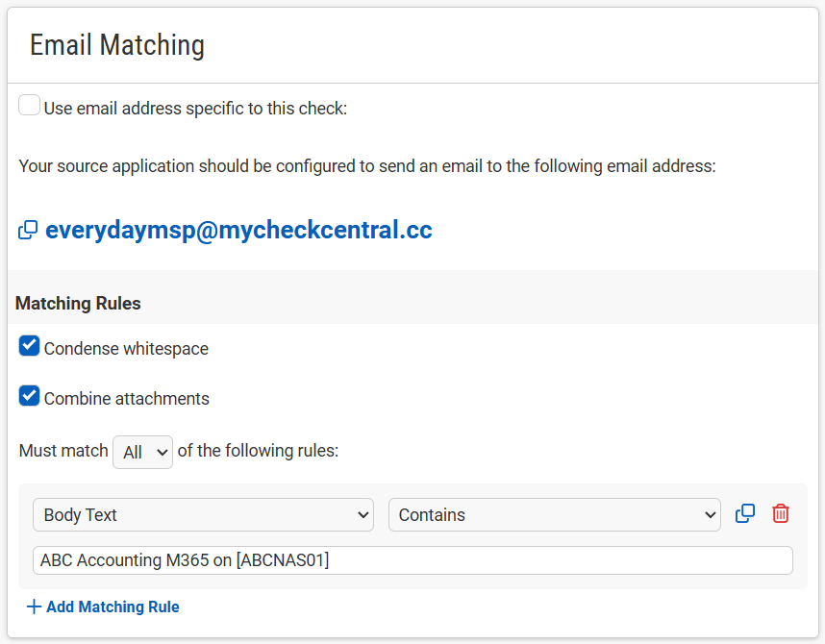Click the Condense whitespace label text

point(126,349)
